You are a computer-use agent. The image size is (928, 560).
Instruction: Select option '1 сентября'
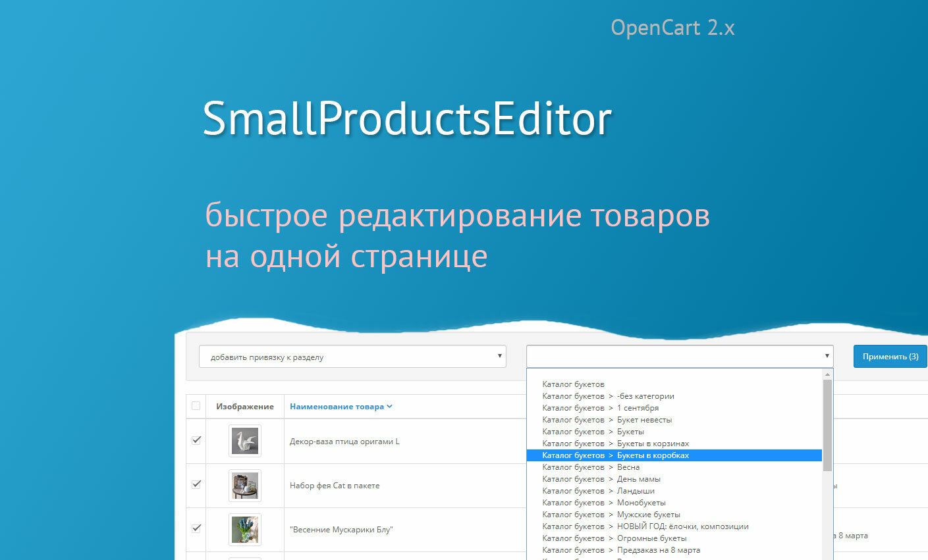point(674,408)
